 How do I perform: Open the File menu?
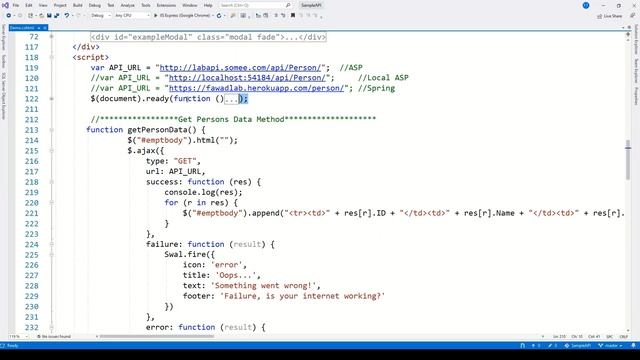16,5
